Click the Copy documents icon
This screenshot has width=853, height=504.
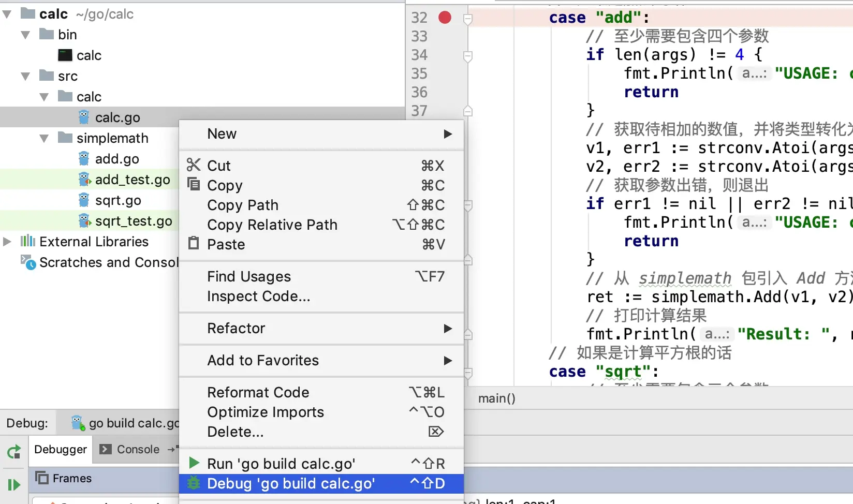click(x=194, y=184)
